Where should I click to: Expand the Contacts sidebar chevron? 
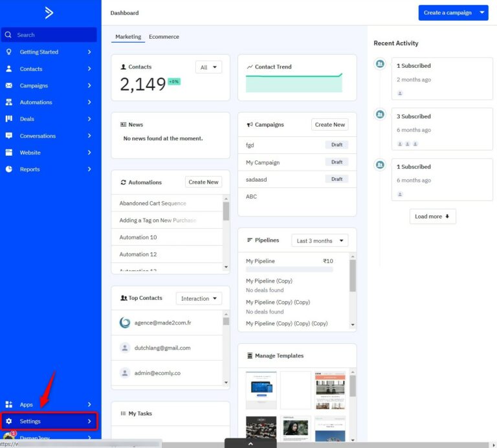click(x=89, y=69)
